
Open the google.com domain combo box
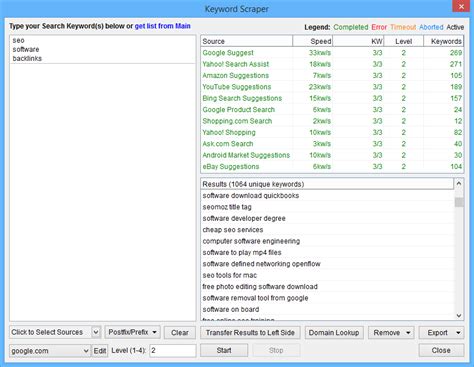pyautogui.click(x=50, y=351)
